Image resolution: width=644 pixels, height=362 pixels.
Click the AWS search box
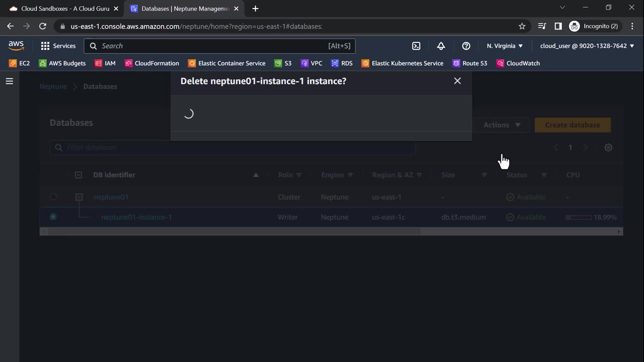pos(220,46)
